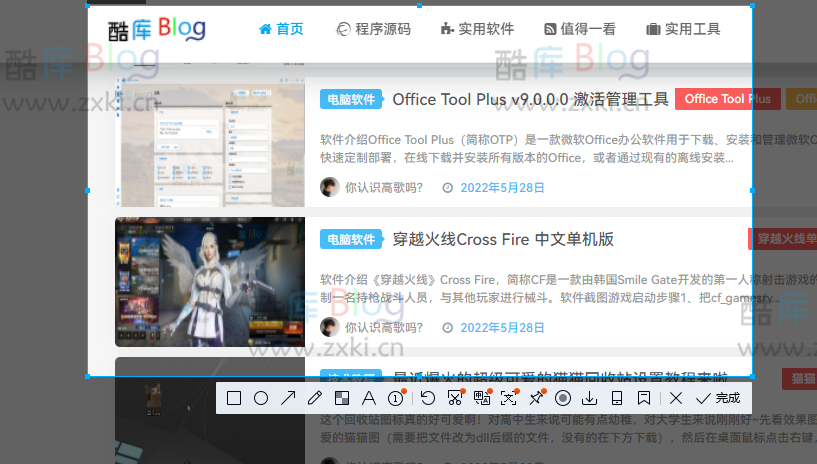Open the 实用工具 menu item

(x=683, y=29)
